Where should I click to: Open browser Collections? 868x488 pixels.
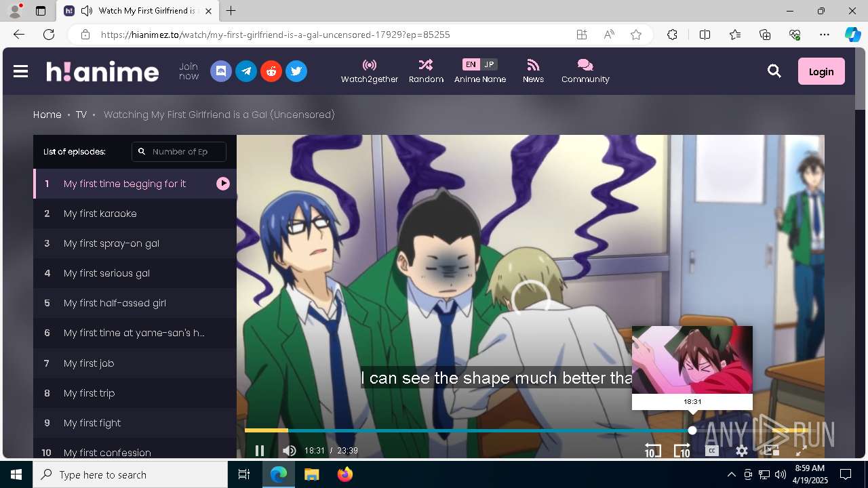coord(765,35)
